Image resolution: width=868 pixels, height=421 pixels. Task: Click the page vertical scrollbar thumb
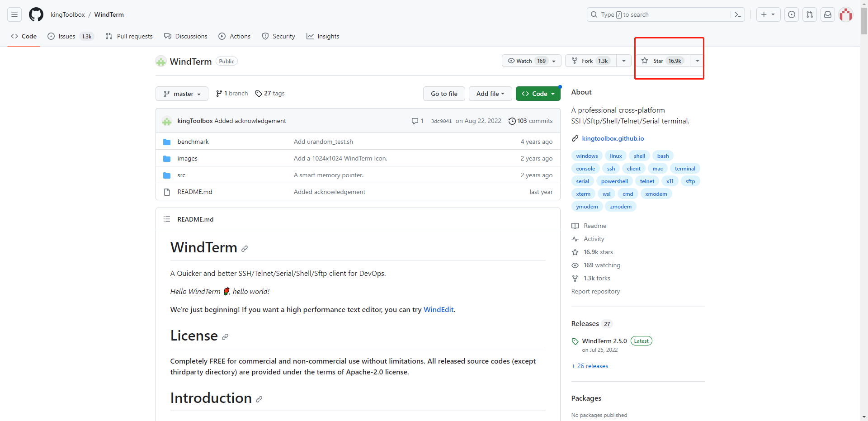click(x=864, y=21)
